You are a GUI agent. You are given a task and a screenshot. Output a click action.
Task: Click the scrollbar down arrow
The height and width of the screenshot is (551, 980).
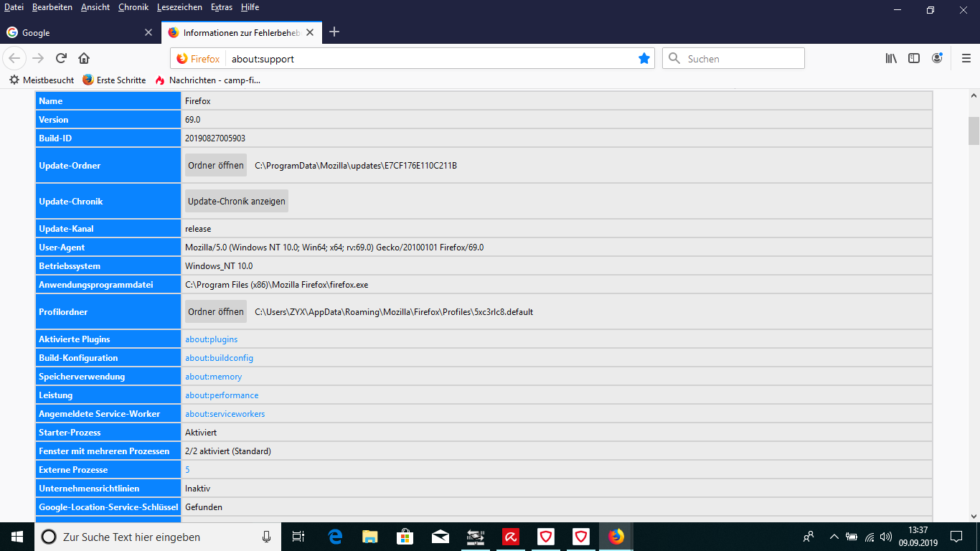pos(974,516)
